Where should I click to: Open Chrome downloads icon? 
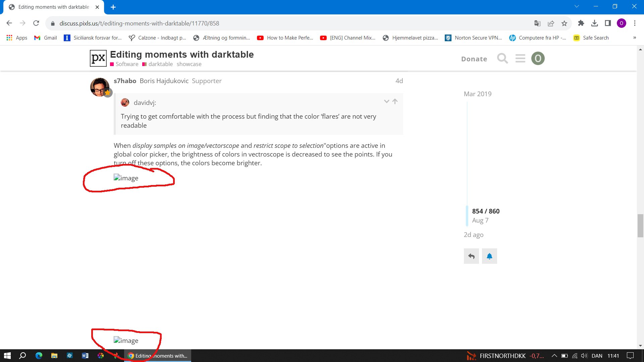pyautogui.click(x=594, y=23)
